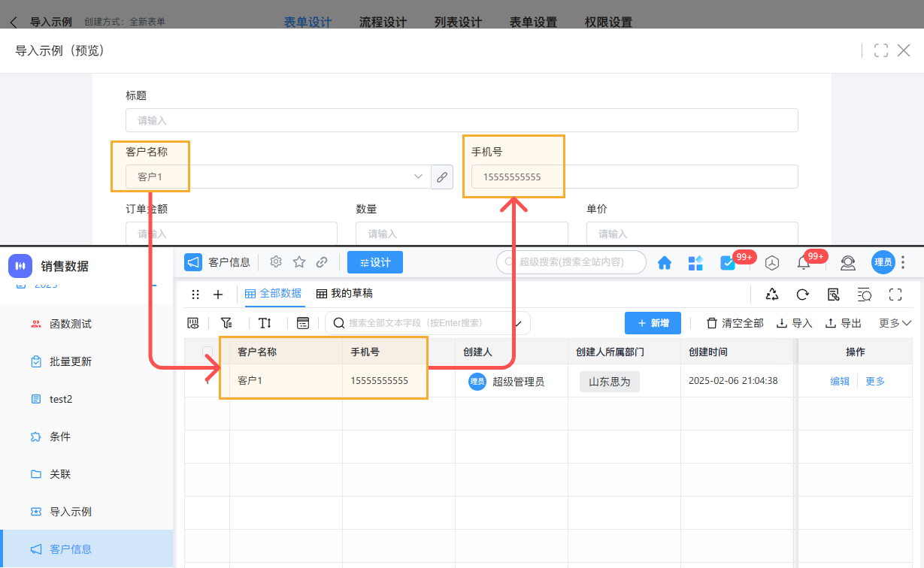Check the 客户1 row checkbox
Viewport: 924px width, 568px height.
208,381
